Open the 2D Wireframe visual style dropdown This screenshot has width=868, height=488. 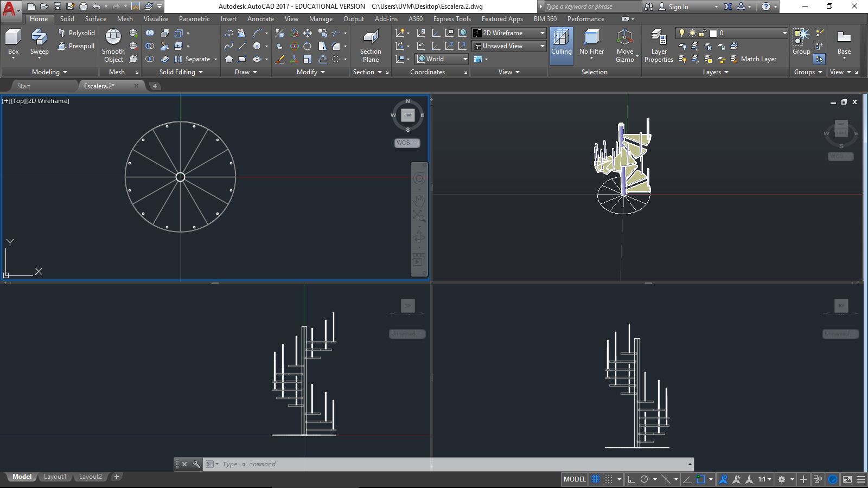pos(509,33)
